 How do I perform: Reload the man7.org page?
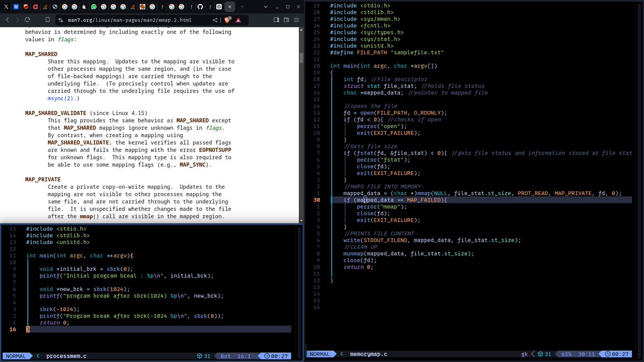[x=28, y=20]
